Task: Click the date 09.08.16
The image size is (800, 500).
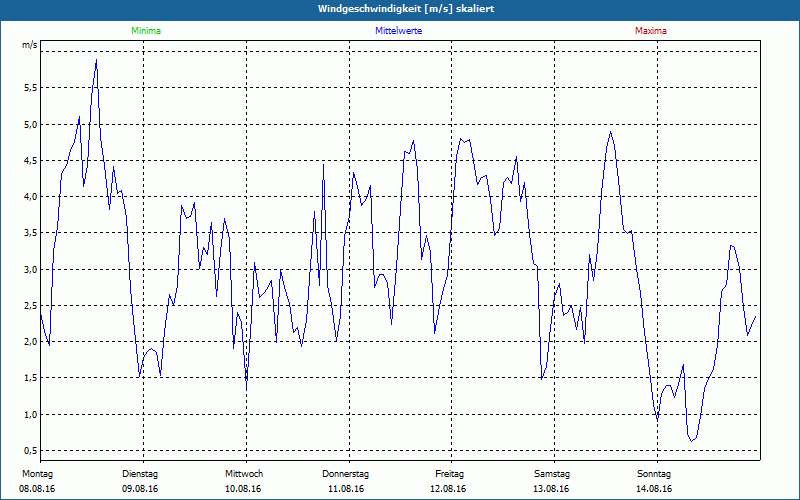Action: (140, 489)
